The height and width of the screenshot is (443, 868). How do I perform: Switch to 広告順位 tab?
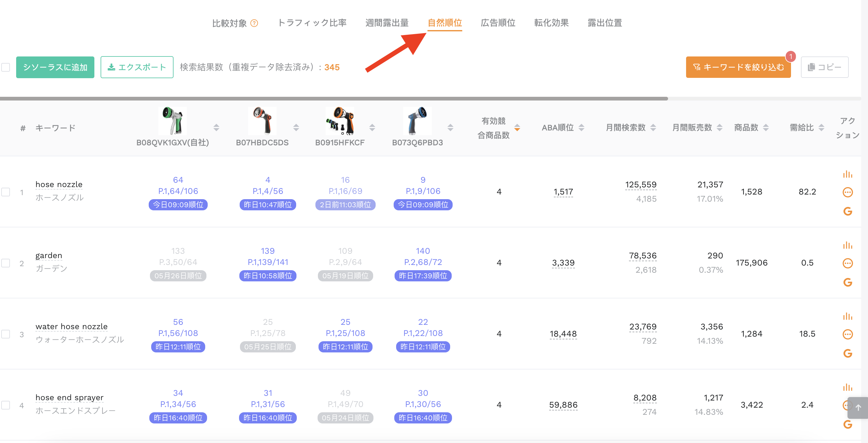[x=498, y=23]
